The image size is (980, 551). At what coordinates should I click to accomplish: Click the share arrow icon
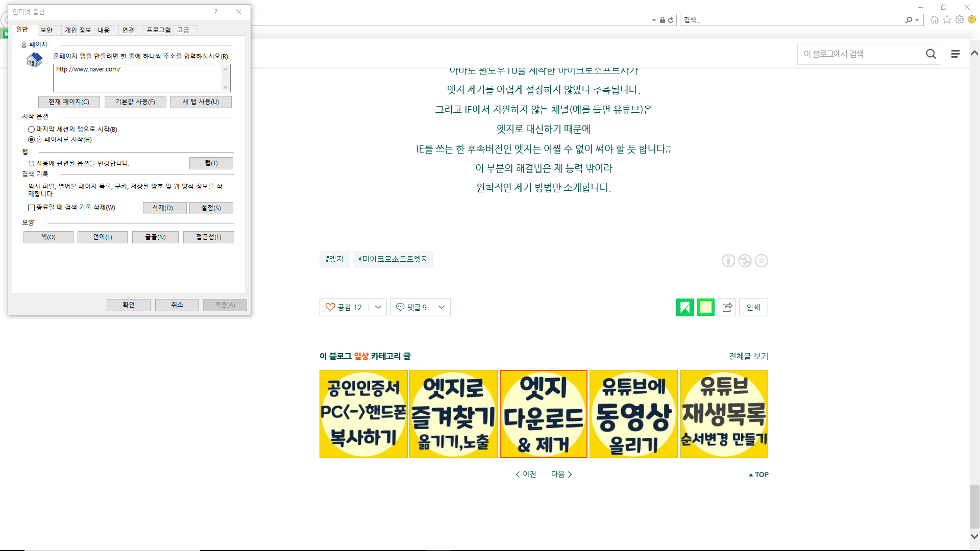727,307
